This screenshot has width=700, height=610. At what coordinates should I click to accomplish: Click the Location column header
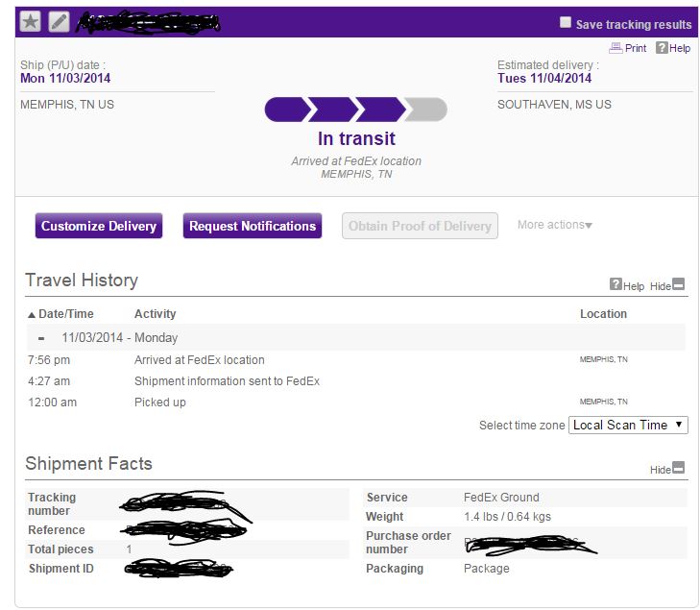[603, 314]
